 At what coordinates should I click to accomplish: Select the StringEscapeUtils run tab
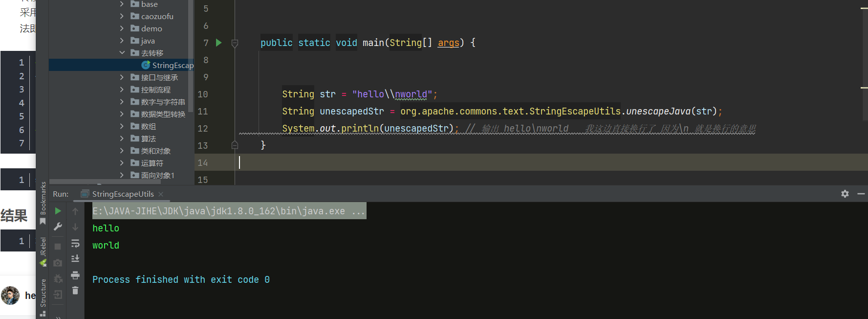[x=123, y=194]
